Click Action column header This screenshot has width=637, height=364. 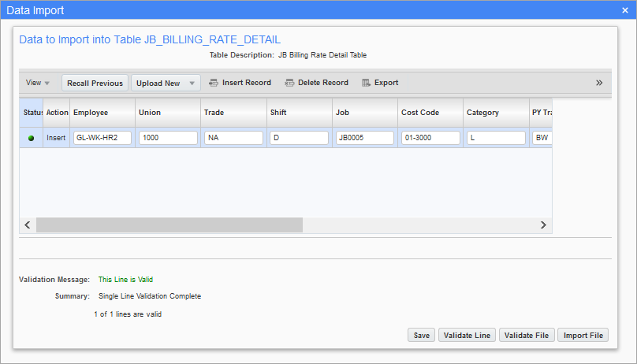click(x=57, y=113)
